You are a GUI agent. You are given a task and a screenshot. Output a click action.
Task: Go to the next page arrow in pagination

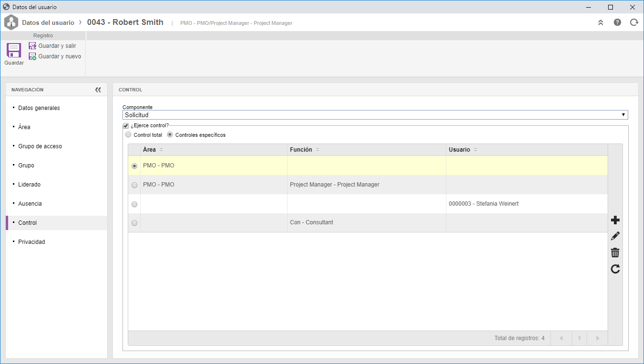click(598, 338)
